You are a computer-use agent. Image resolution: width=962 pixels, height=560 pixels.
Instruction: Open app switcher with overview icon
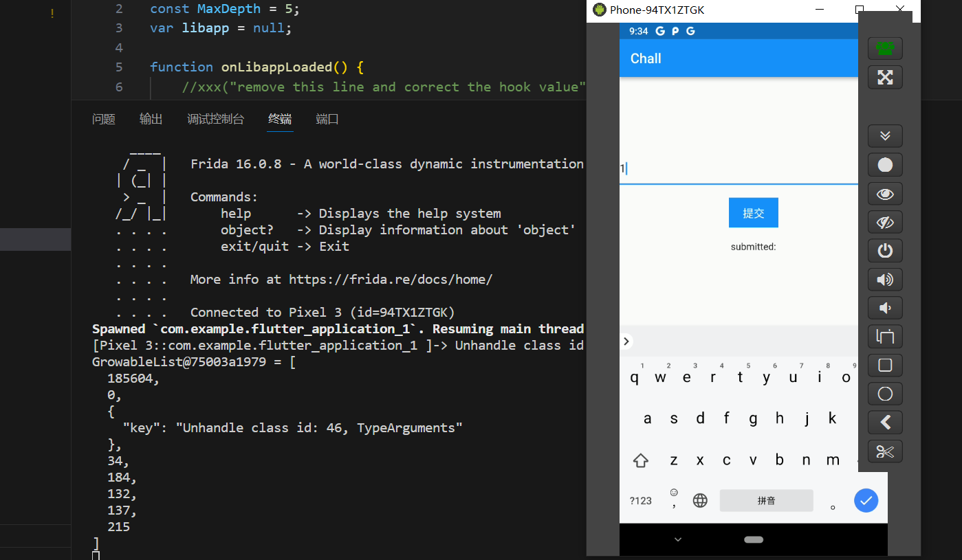(885, 337)
